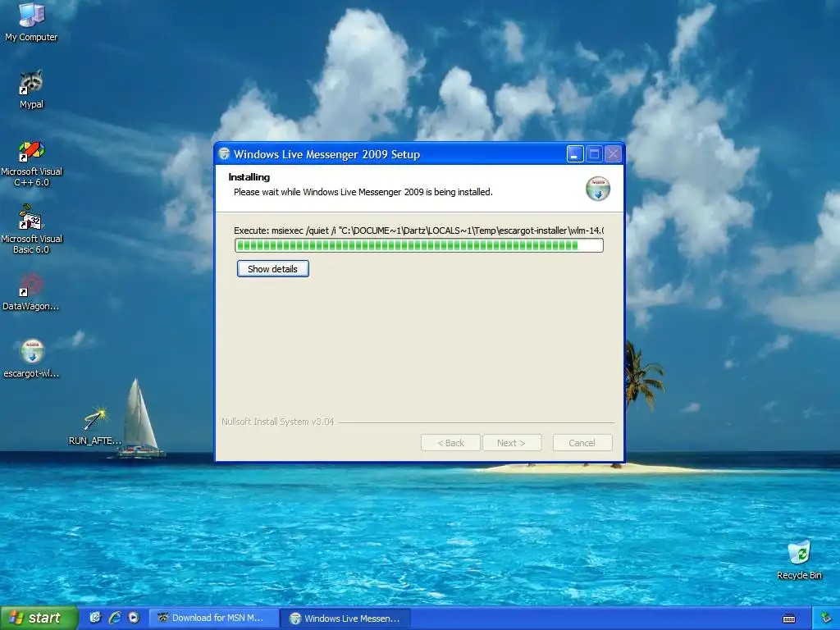Switch to Windows Live Messen... taskbar item

[x=345, y=619]
